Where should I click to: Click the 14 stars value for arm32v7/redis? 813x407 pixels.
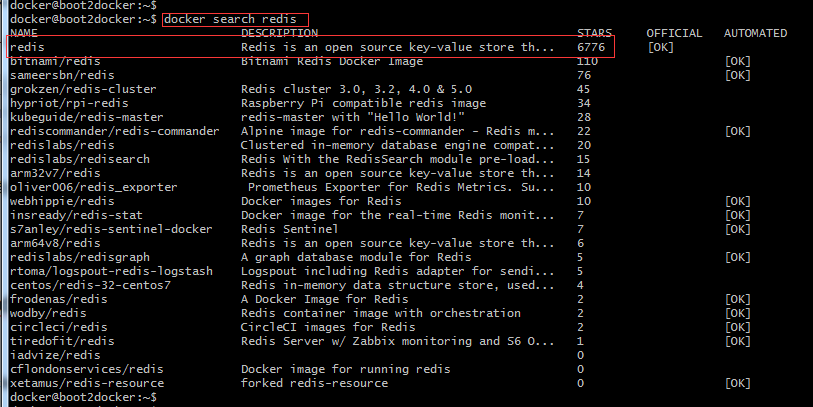584,173
